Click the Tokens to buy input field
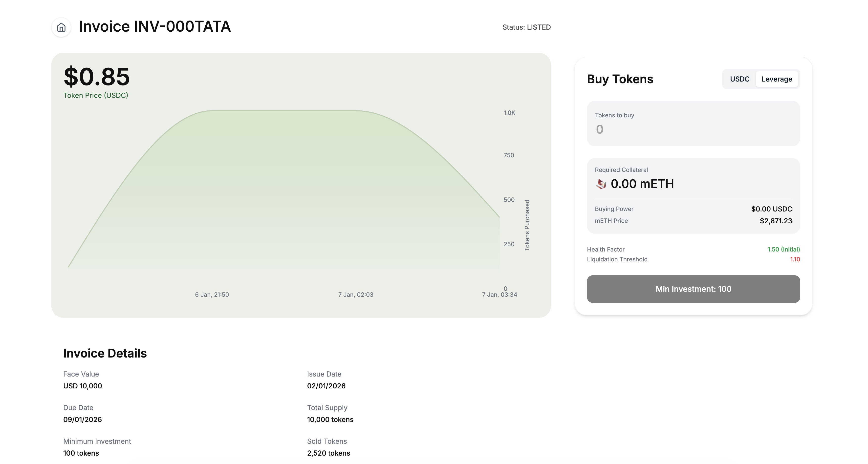This screenshot has height=464, width=868. 693,124
